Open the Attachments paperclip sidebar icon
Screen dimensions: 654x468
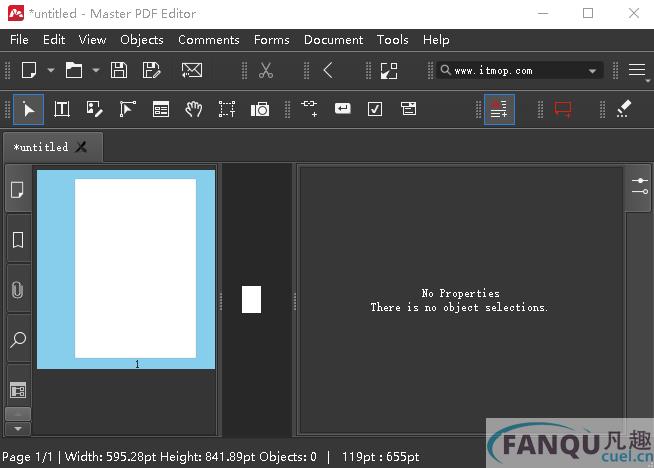(18, 289)
